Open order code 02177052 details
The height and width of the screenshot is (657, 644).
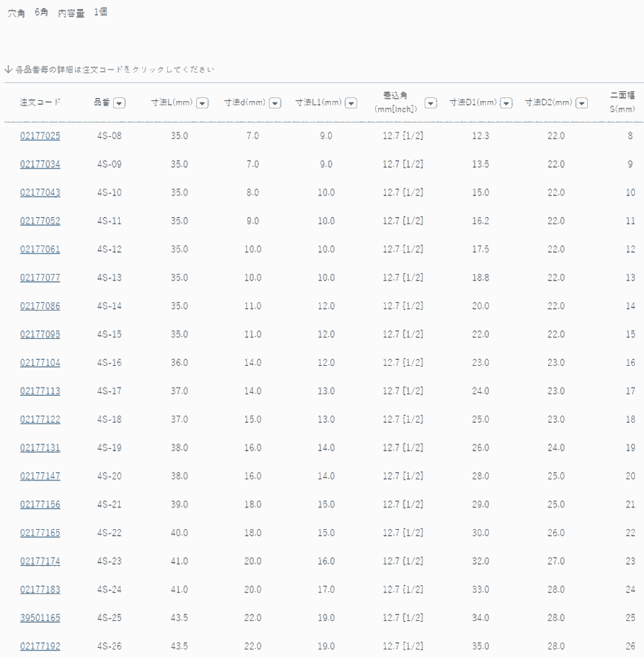point(40,221)
